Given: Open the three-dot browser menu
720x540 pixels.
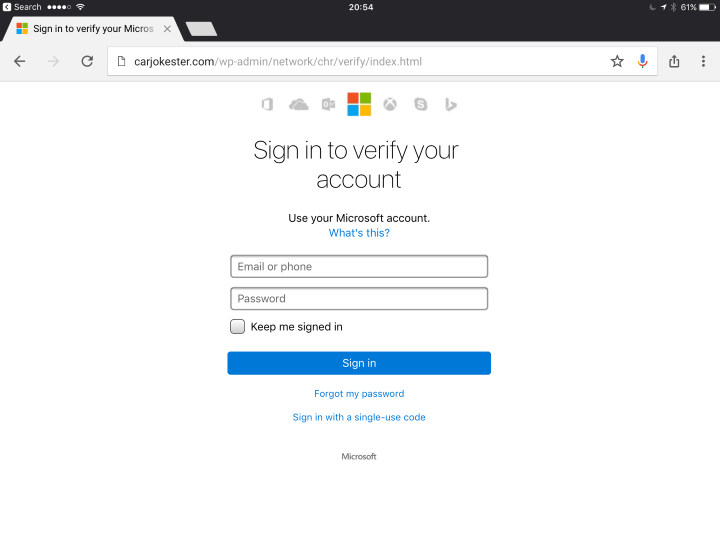Looking at the screenshot, I should click(703, 61).
